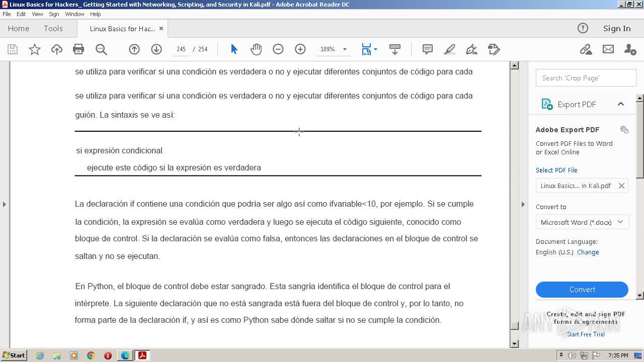Activate the hand pan tool
The image size is (644, 362).
pos(256,49)
